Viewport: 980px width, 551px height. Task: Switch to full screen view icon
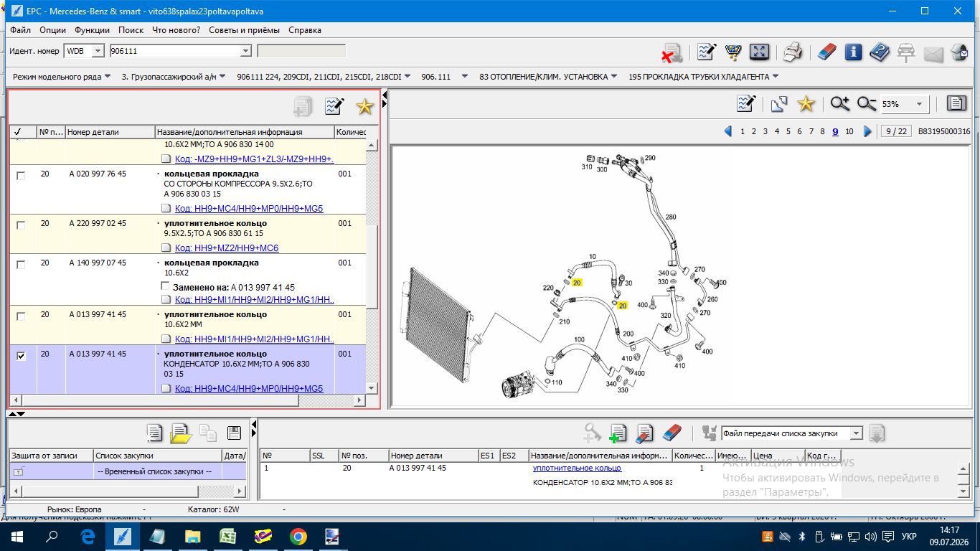[759, 52]
